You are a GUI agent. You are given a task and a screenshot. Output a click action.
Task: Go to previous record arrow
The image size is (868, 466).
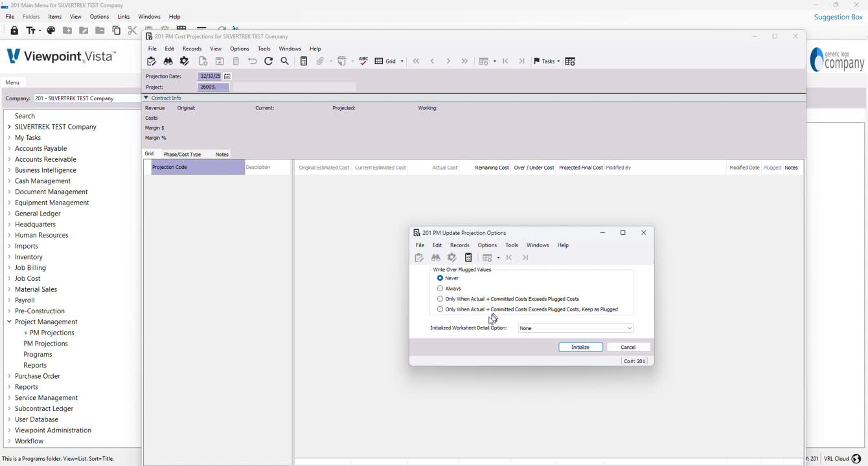point(432,61)
